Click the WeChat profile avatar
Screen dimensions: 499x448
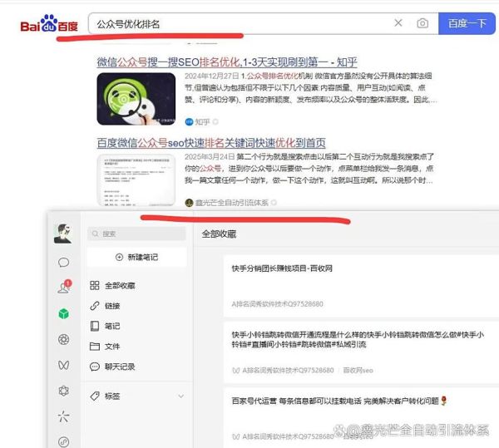(62, 234)
